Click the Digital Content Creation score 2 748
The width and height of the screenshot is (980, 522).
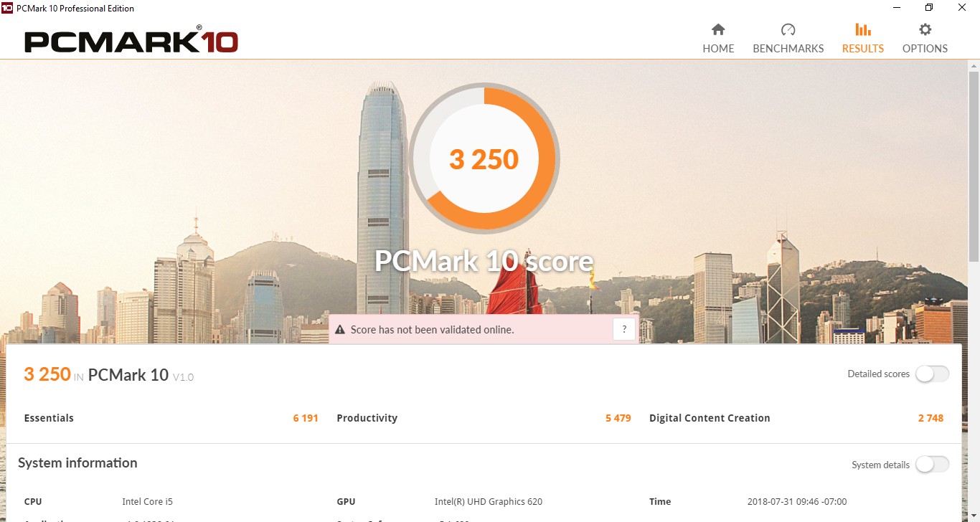(930, 418)
